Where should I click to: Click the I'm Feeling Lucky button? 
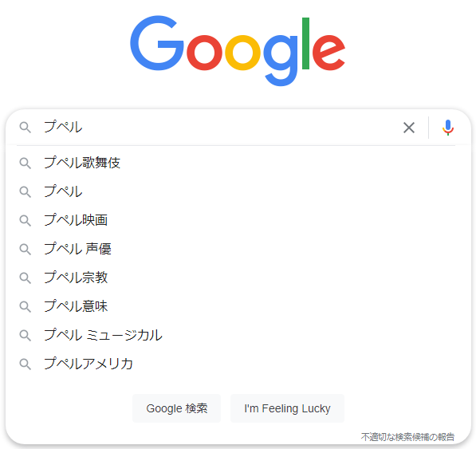287,408
